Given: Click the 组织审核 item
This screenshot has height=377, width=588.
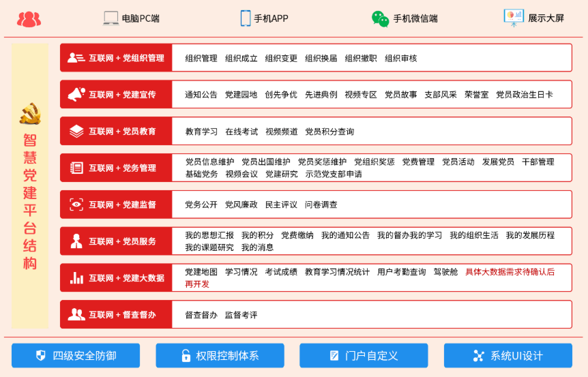Looking at the screenshot, I should click(x=401, y=58).
